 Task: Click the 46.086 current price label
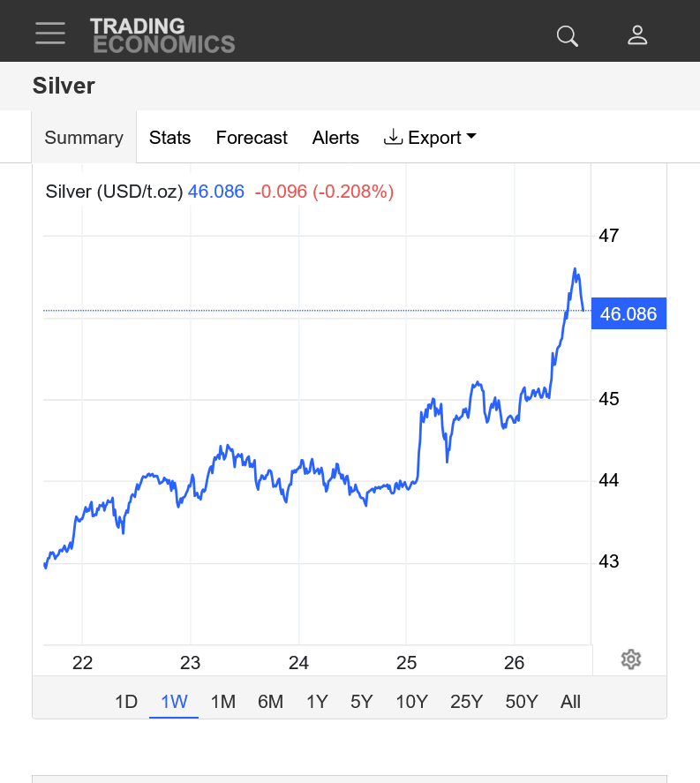pyautogui.click(x=628, y=313)
